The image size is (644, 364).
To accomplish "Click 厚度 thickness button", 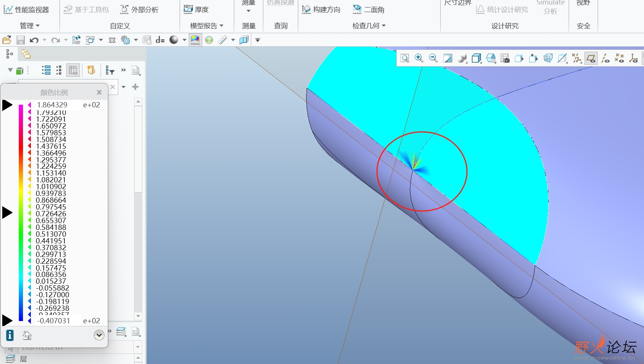I will (196, 9).
